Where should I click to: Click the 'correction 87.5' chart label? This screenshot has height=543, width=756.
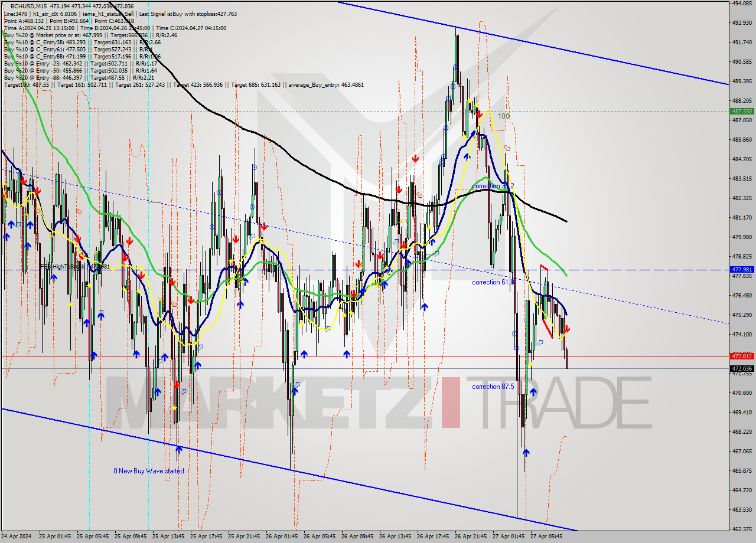point(493,387)
